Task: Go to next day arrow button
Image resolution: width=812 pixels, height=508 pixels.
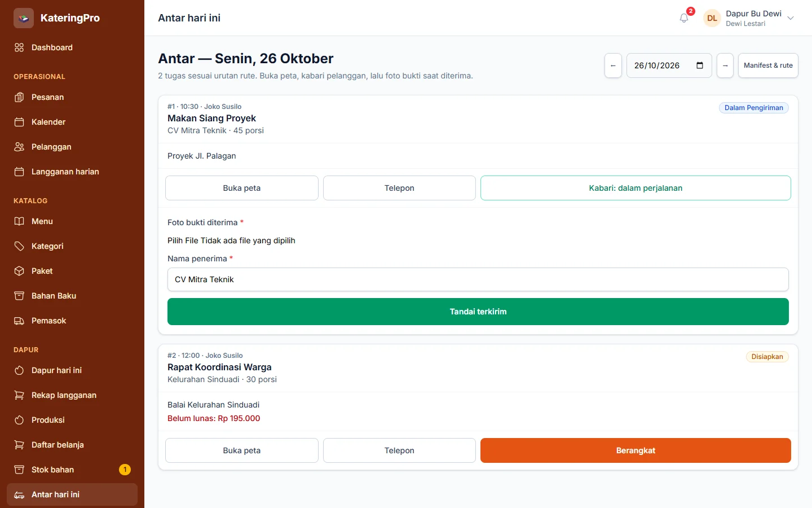Action: pos(725,65)
